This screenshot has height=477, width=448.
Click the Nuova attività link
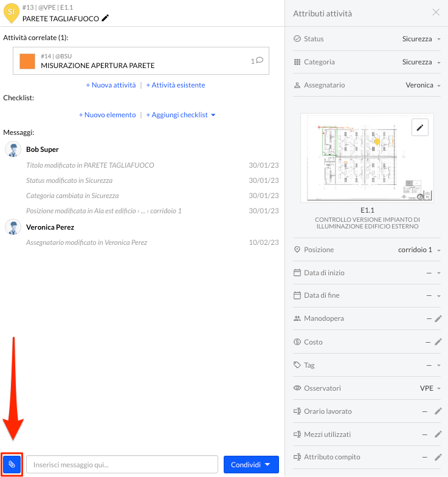click(111, 85)
